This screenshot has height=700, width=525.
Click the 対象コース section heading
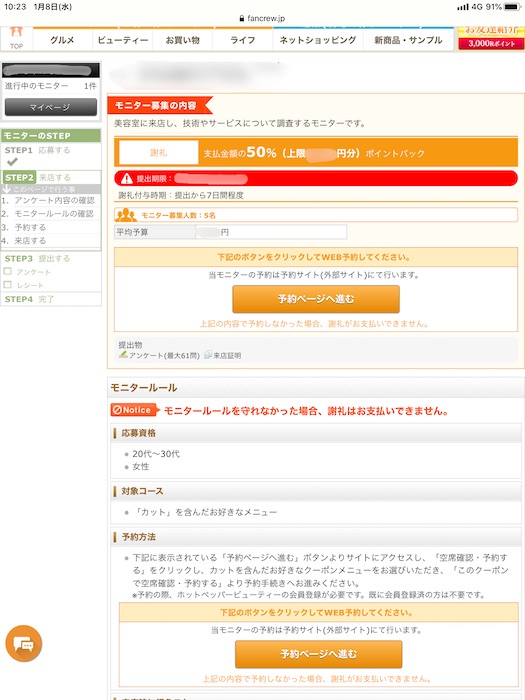(142, 491)
